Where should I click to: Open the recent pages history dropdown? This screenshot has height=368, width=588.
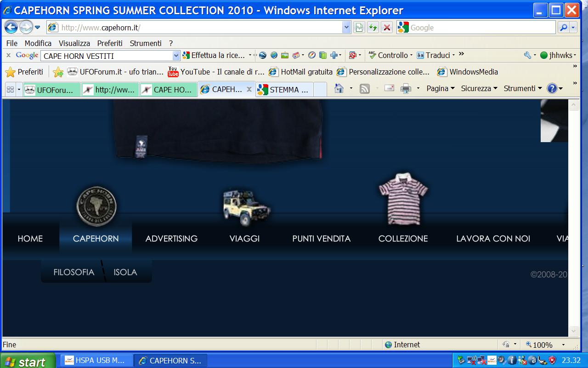tap(38, 28)
